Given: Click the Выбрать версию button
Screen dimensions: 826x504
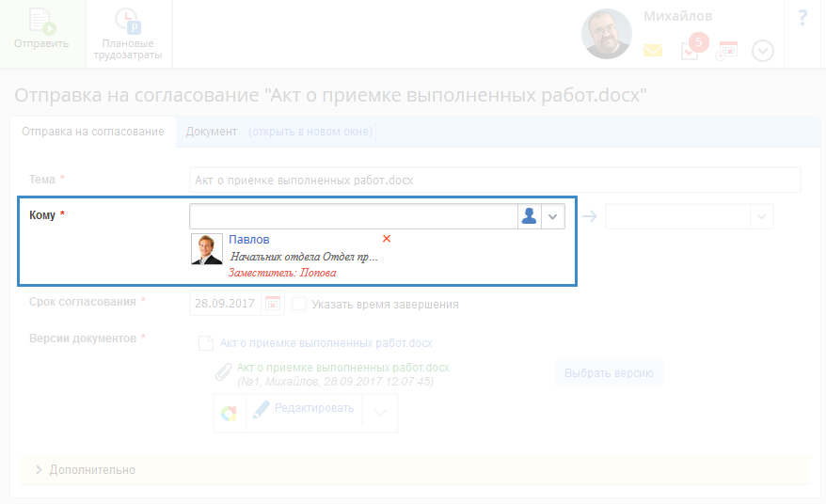Looking at the screenshot, I should coord(609,373).
